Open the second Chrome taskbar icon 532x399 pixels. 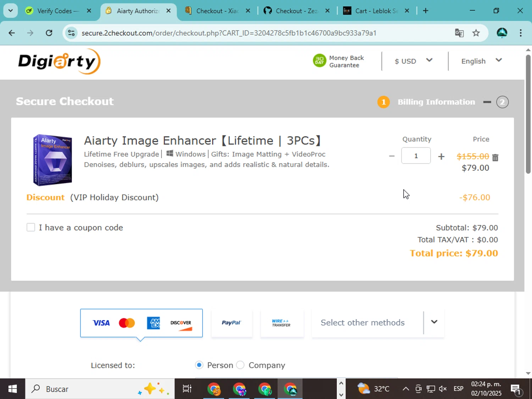[x=239, y=389]
